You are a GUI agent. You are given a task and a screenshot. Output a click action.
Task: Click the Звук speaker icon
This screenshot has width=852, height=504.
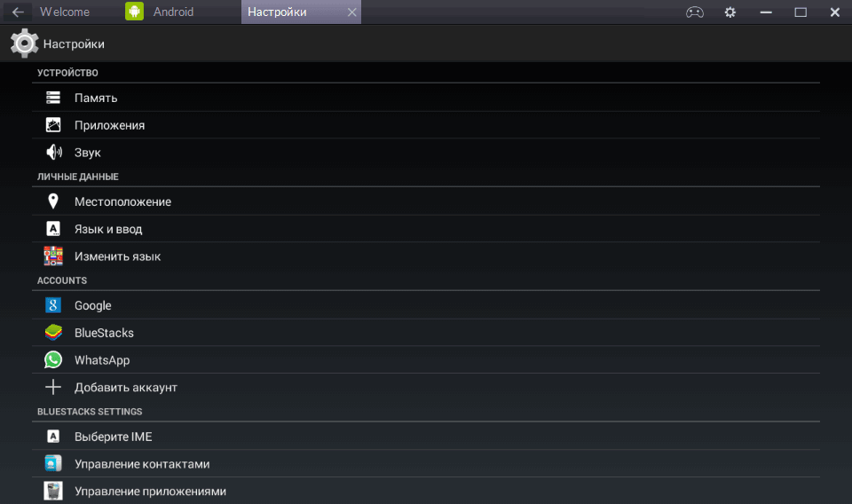click(54, 152)
